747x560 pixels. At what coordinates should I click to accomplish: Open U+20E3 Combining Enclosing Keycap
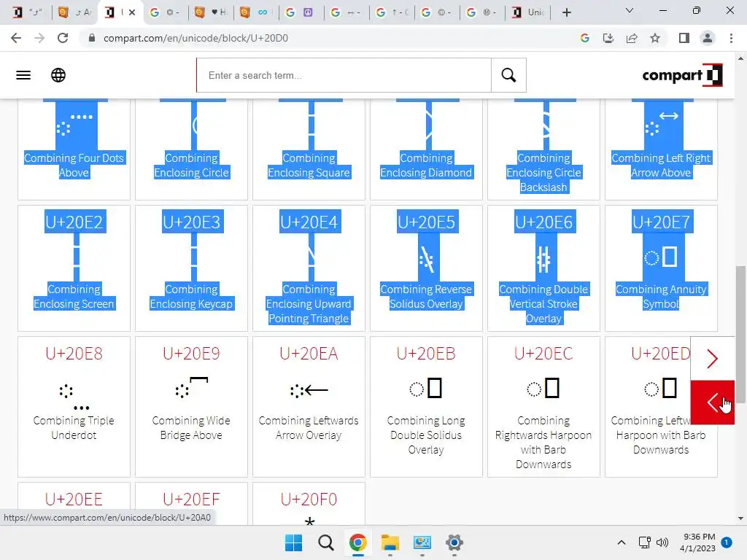[191, 268]
